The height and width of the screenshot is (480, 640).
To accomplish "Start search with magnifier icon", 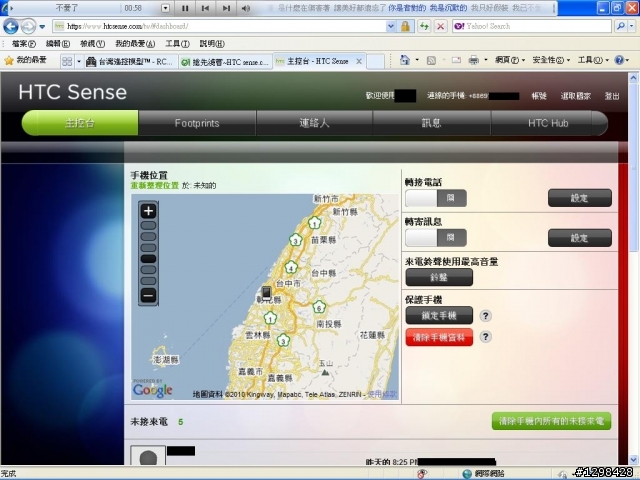I will point(620,26).
